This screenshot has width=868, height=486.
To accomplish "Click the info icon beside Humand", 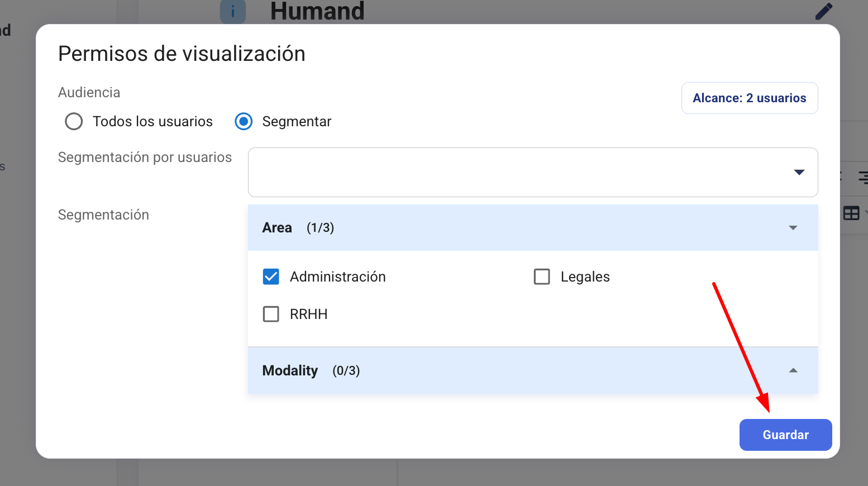I will pos(233,11).
